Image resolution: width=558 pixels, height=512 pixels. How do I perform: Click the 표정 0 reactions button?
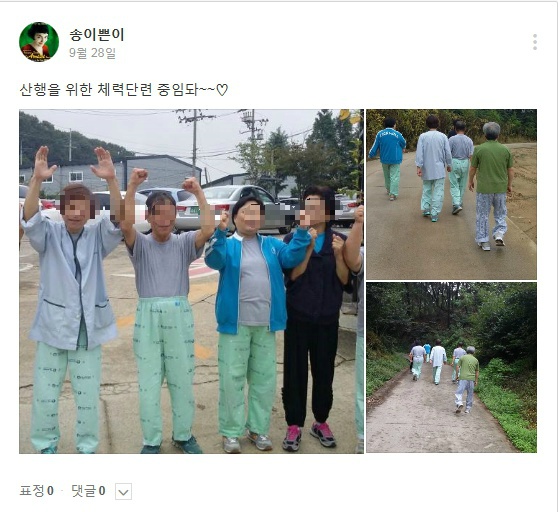click(x=37, y=491)
